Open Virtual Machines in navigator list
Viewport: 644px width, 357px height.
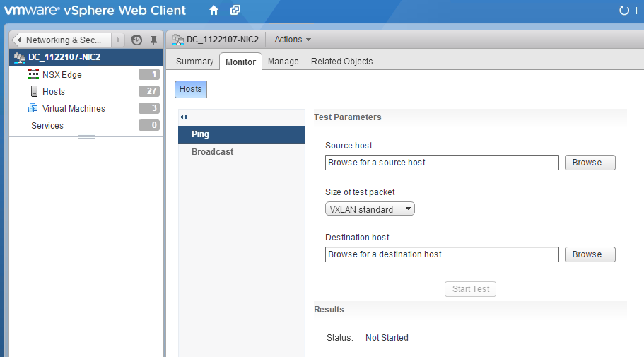tap(74, 108)
